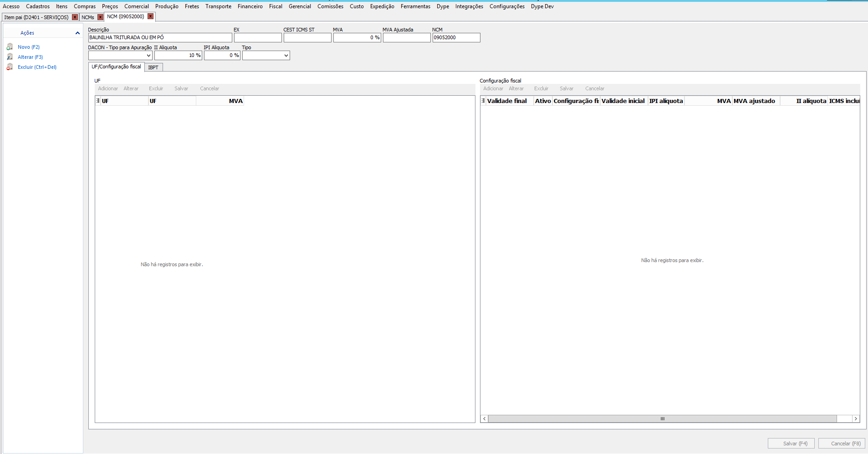This screenshot has width=868, height=454.
Task: Click the Alterar (F3) link
Action: (30, 57)
